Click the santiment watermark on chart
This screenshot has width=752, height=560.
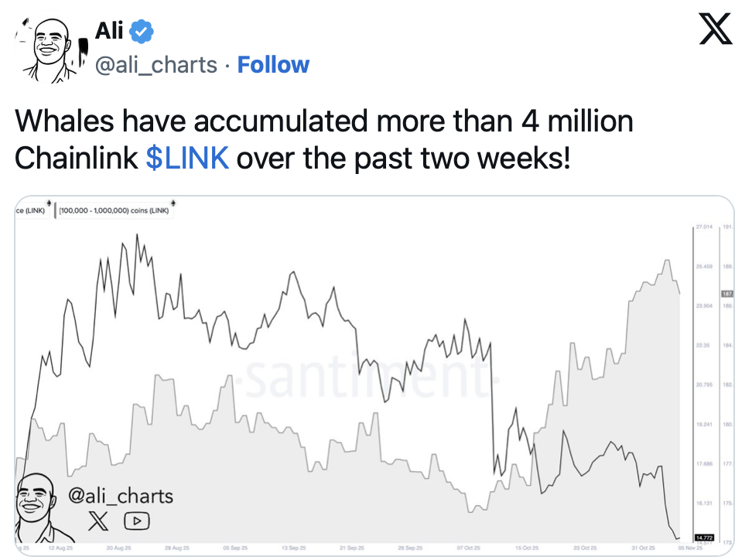[x=364, y=377]
